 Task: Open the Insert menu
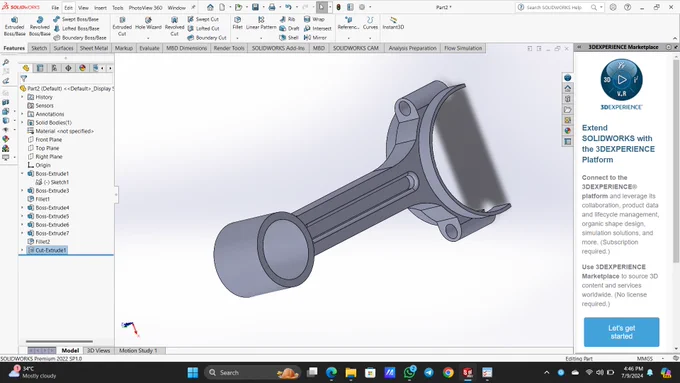(100, 8)
